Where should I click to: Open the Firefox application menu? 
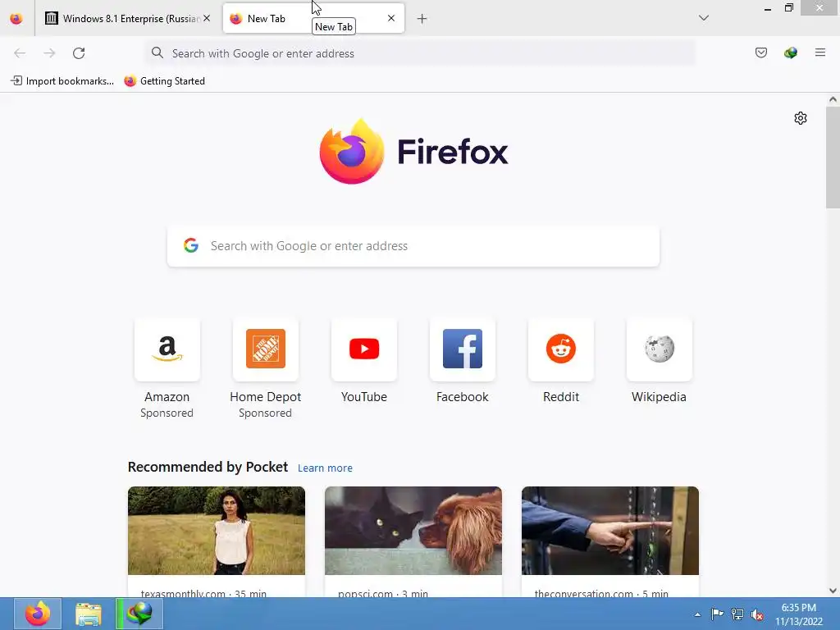pos(820,52)
